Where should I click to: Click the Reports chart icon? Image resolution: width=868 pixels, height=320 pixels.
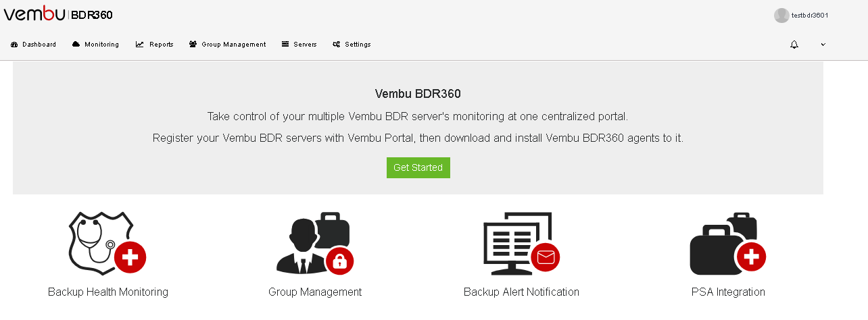tap(140, 45)
